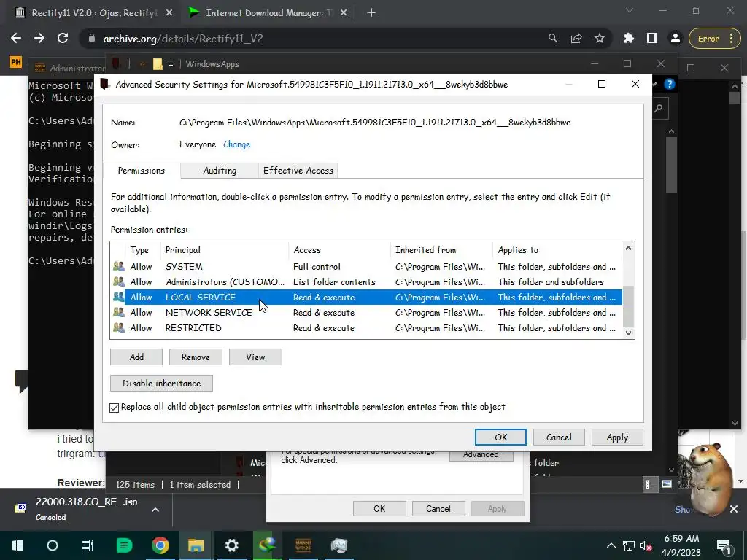This screenshot has height=560, width=747.
Task: Toggle Replace all child object permission entries checkbox
Action: click(x=115, y=408)
